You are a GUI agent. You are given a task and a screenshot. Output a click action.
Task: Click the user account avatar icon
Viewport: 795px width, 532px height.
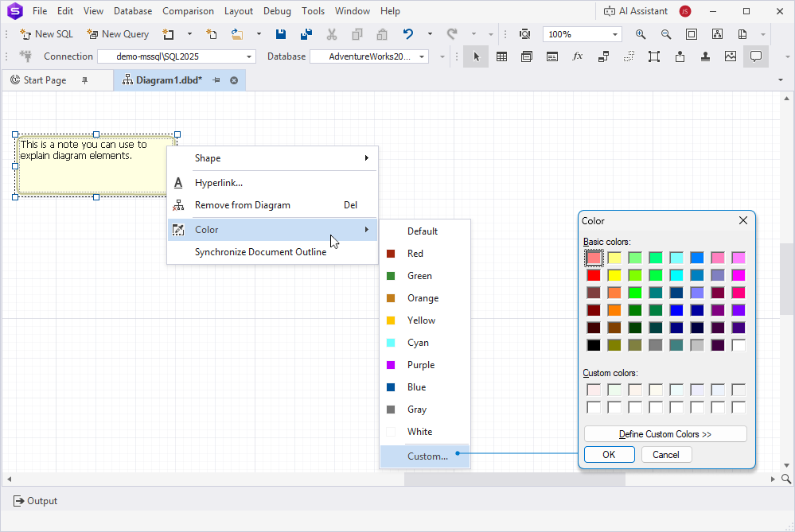point(685,11)
